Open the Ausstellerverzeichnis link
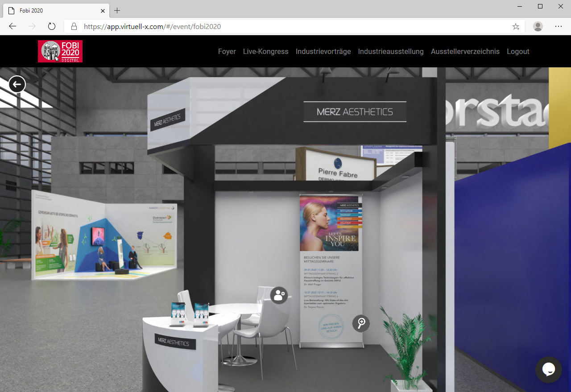571x392 pixels. (465, 51)
